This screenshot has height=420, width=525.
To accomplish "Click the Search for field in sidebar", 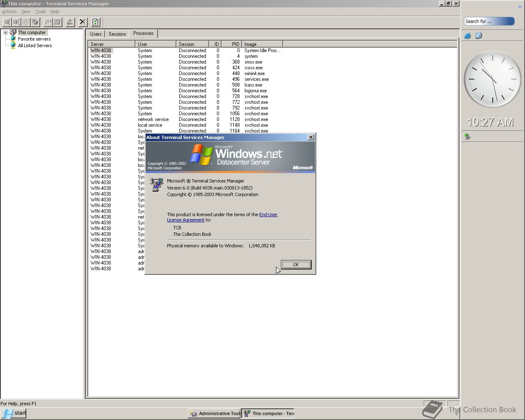I will point(489,21).
